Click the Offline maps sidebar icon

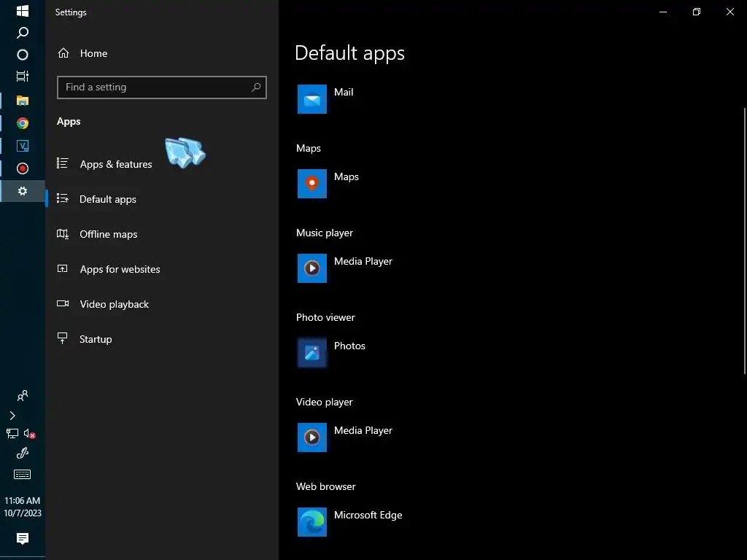pyautogui.click(x=63, y=234)
